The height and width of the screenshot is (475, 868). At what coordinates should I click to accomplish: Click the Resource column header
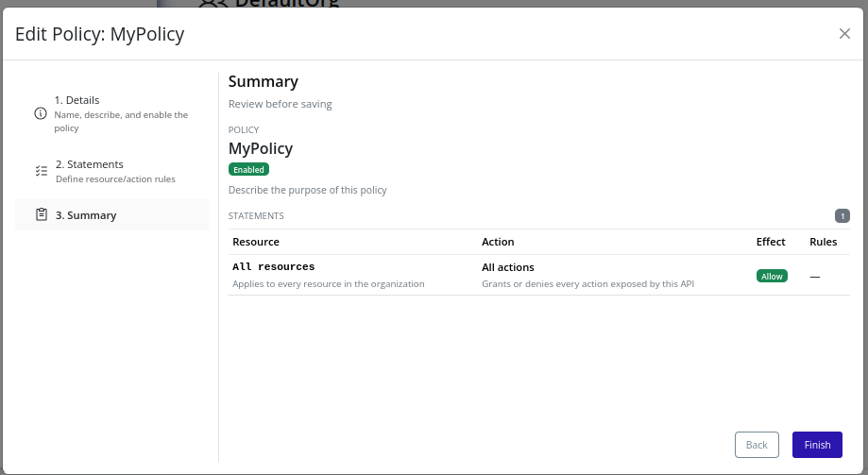[256, 242]
